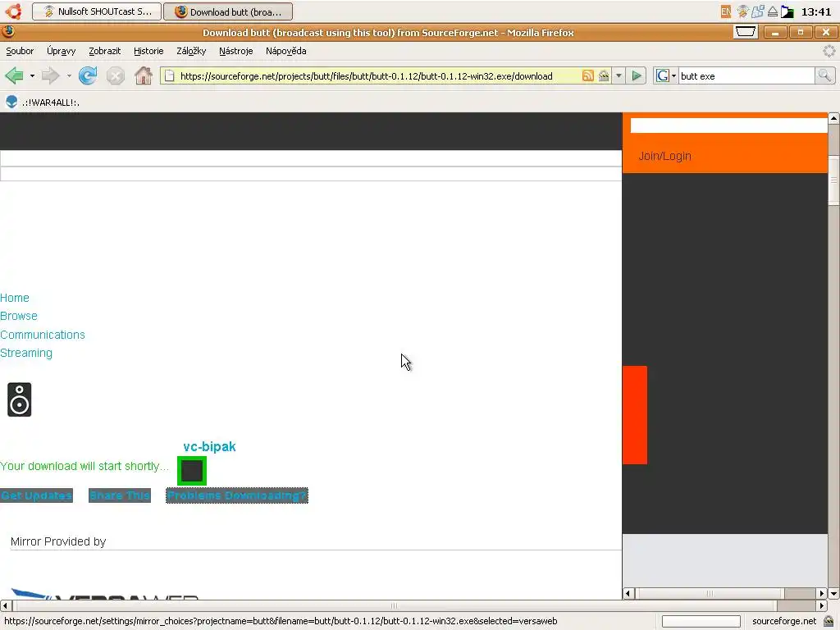Open the Streaming category link

(x=26, y=353)
